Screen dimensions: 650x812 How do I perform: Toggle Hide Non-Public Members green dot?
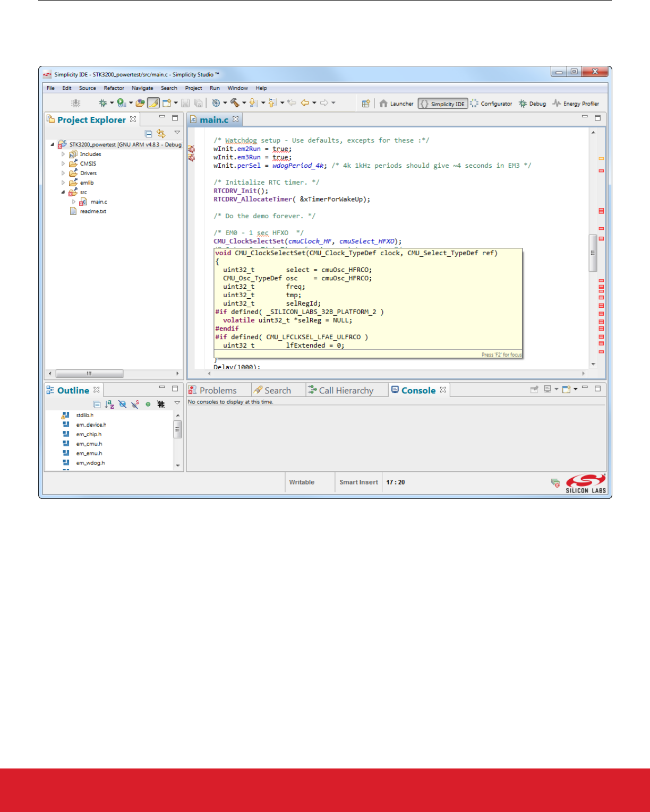[148, 404]
